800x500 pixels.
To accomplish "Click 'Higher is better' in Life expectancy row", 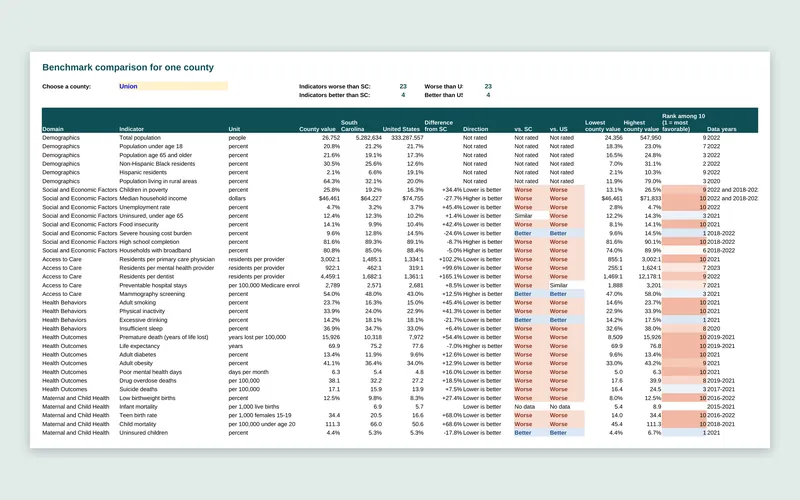I will tap(483, 346).
